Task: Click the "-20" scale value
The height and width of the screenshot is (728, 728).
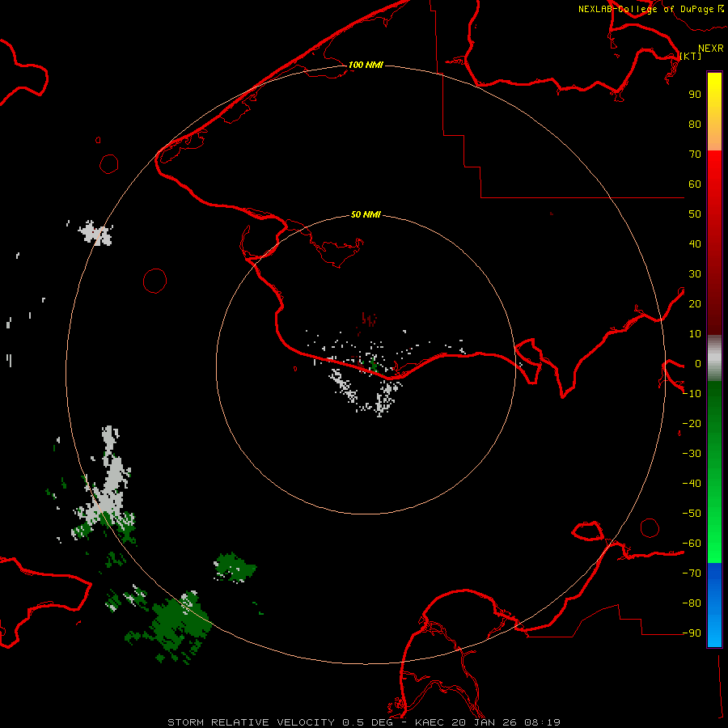Action: (x=692, y=424)
